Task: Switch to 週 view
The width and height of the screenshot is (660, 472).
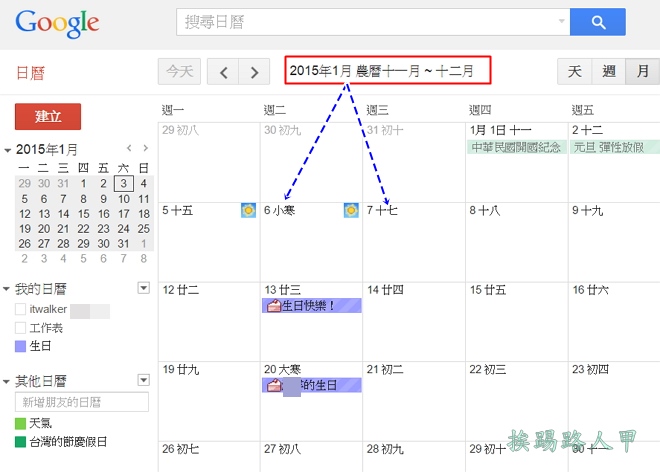Action: 608,72
